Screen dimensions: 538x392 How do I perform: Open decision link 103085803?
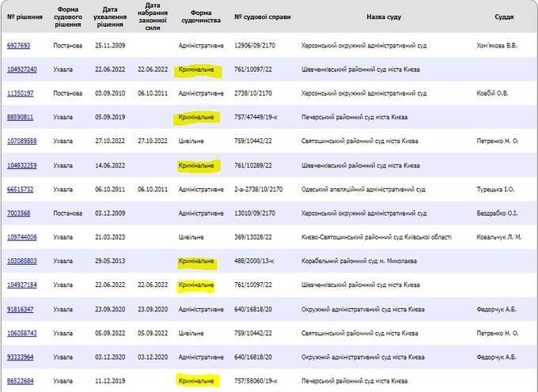(22, 261)
